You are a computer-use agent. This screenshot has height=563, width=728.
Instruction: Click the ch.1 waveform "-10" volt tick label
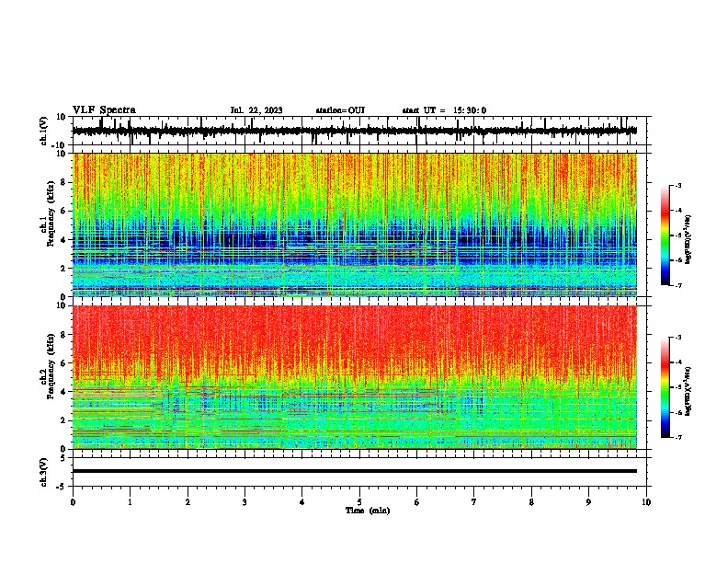coord(60,145)
